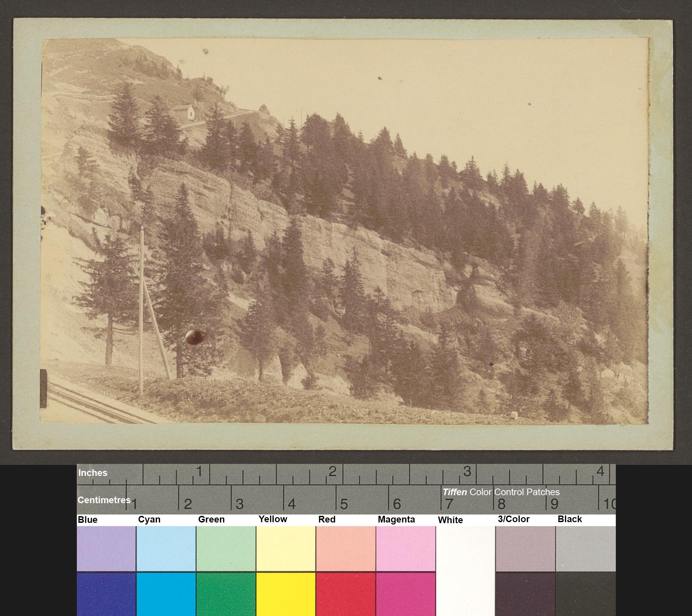
Task: Click the 'Centimetres' ruler label
Action: (104, 500)
